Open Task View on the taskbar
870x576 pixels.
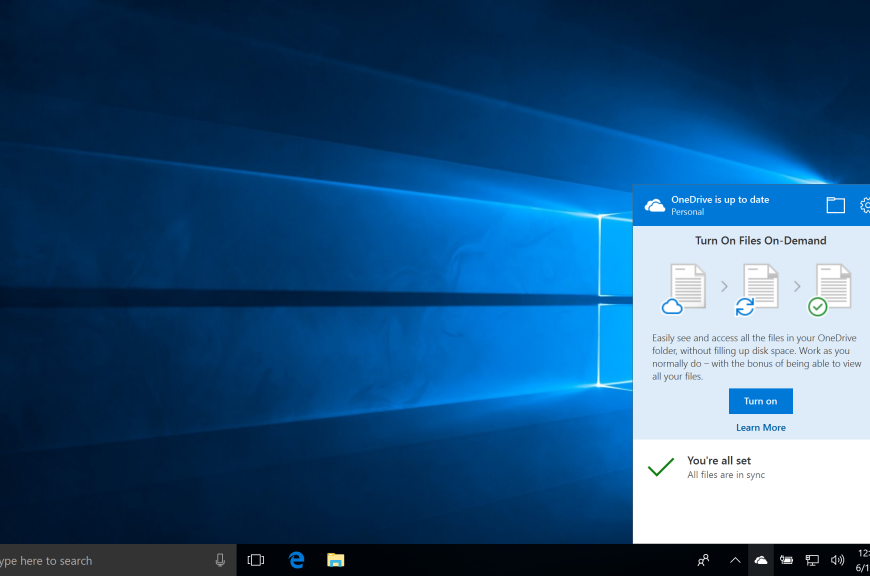(256, 560)
